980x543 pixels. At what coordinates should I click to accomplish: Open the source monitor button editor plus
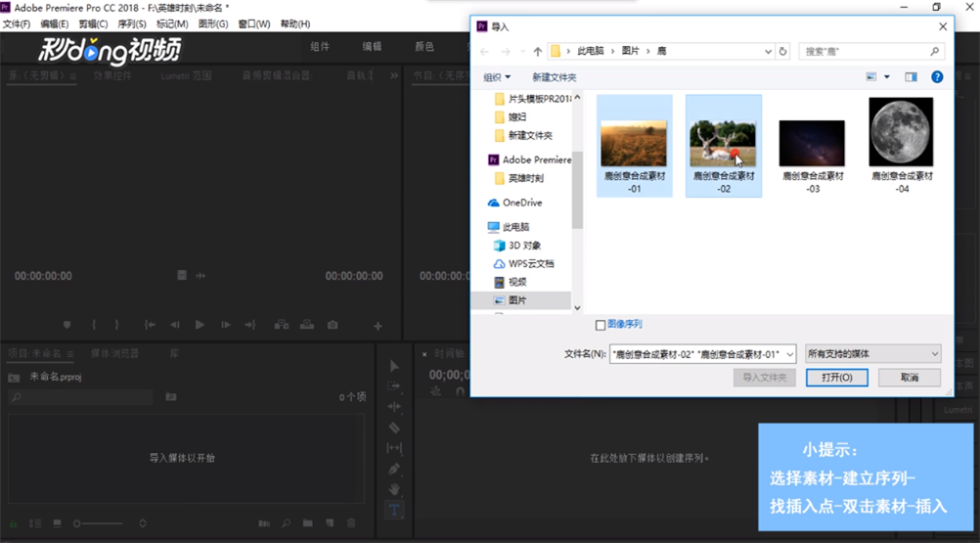(378, 326)
